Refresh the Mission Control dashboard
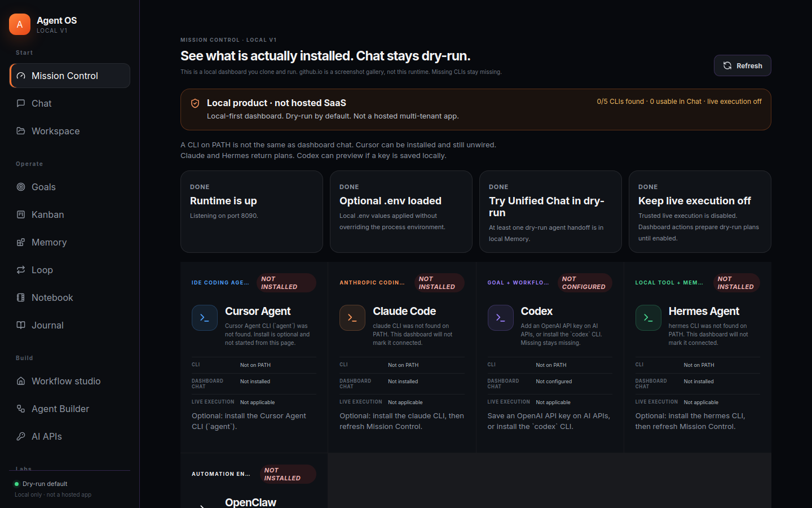This screenshot has width=812, height=508. [742, 65]
